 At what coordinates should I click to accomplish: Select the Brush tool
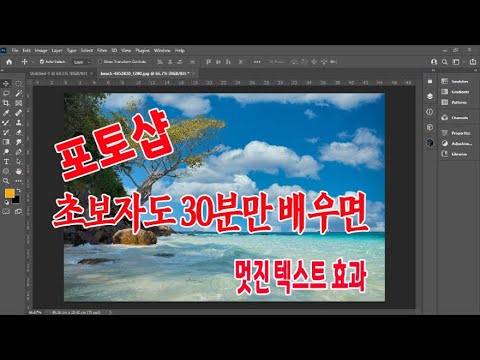6,123
